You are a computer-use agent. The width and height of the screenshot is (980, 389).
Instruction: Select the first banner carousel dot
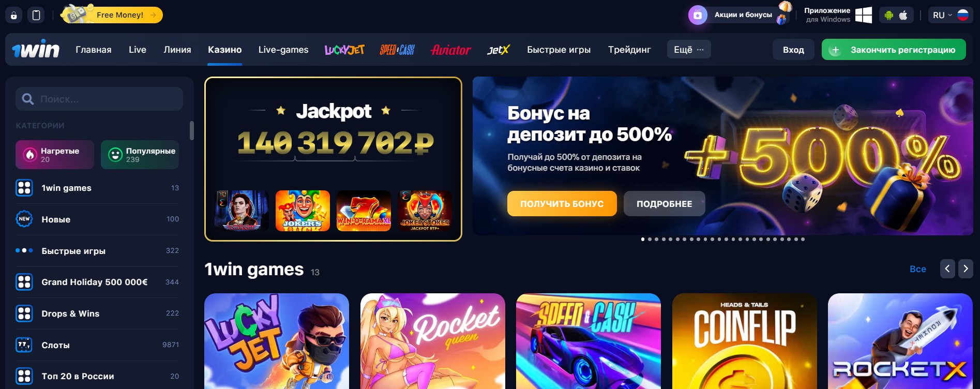tap(643, 239)
